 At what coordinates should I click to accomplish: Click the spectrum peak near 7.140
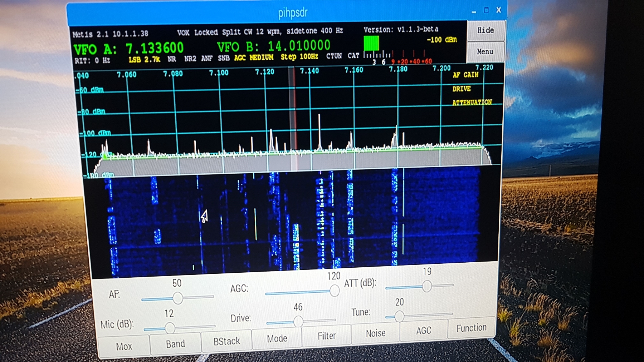[x=319, y=132]
